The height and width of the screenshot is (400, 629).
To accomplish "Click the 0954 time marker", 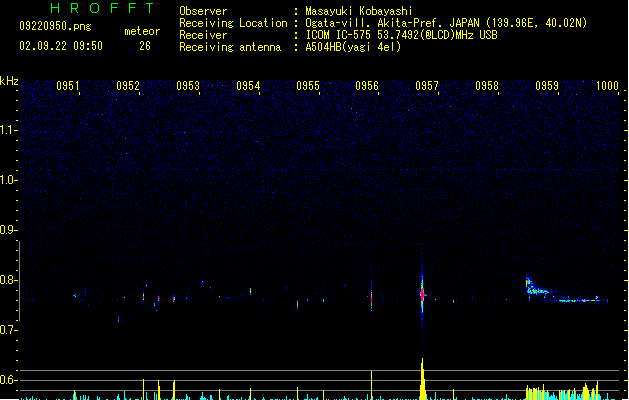I will click(x=248, y=86).
